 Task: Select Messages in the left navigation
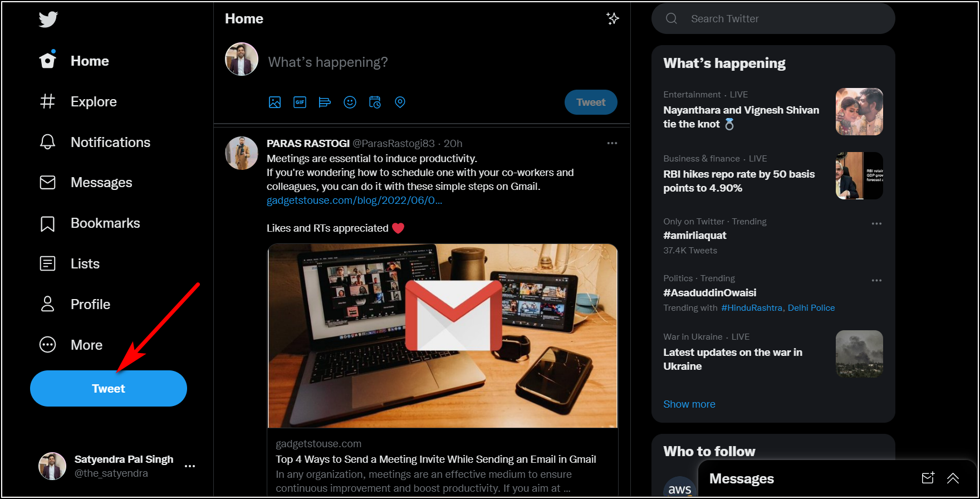101,183
